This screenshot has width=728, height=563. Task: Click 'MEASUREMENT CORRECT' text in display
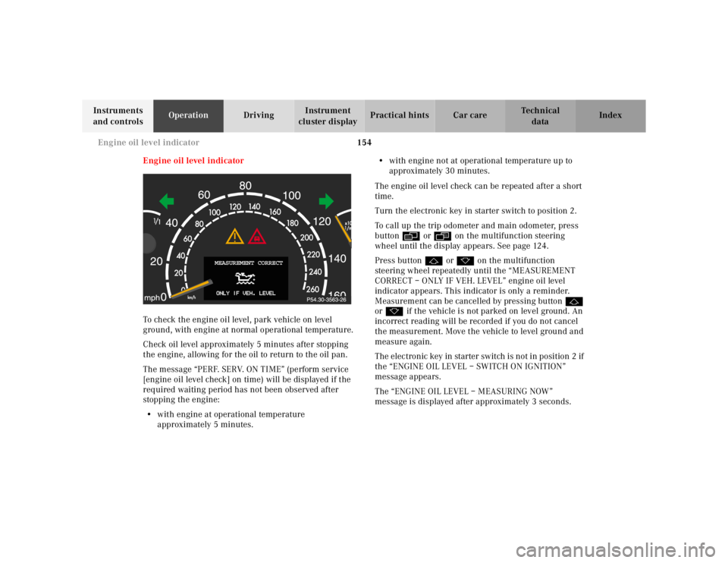tap(249, 263)
